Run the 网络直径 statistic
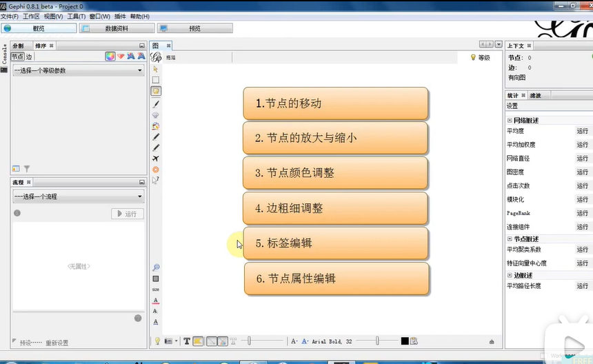593x364 pixels. tap(582, 159)
